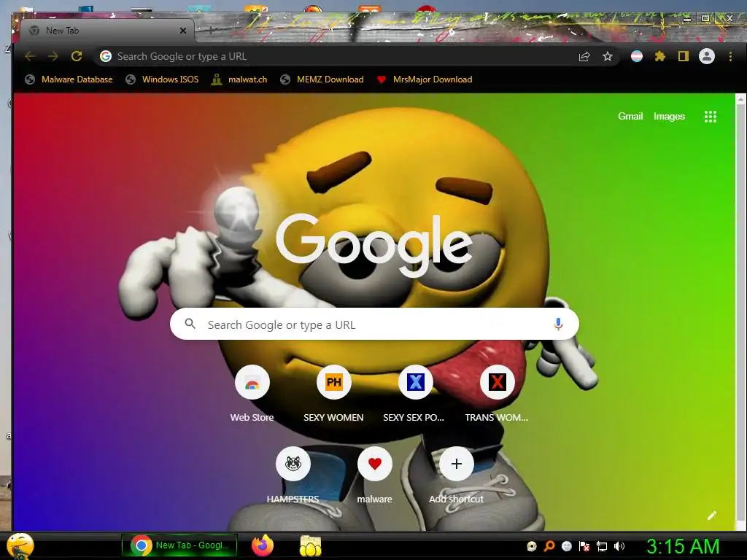Open the MEMZ Download bookmark
Image resolution: width=747 pixels, height=560 pixels.
click(322, 79)
